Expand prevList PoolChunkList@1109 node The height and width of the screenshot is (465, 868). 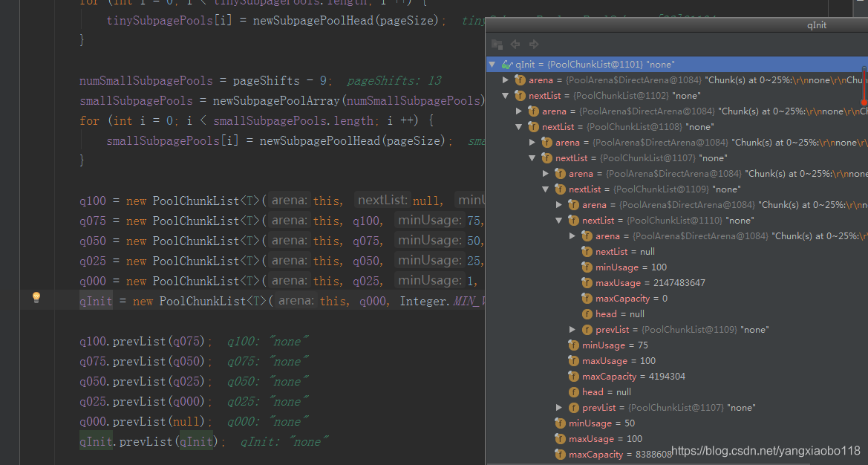click(572, 329)
